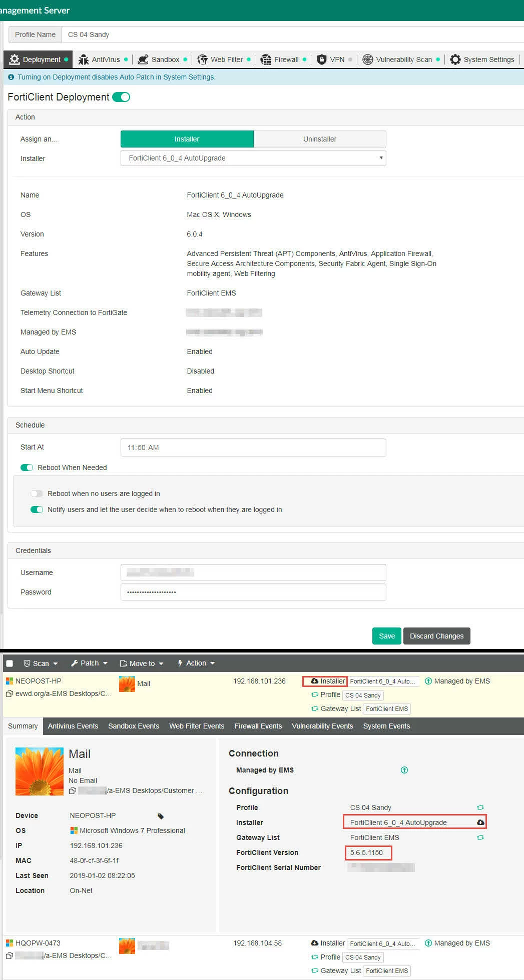Click the MAC address 48-0f-cf-3f-6f-1f

95,860
